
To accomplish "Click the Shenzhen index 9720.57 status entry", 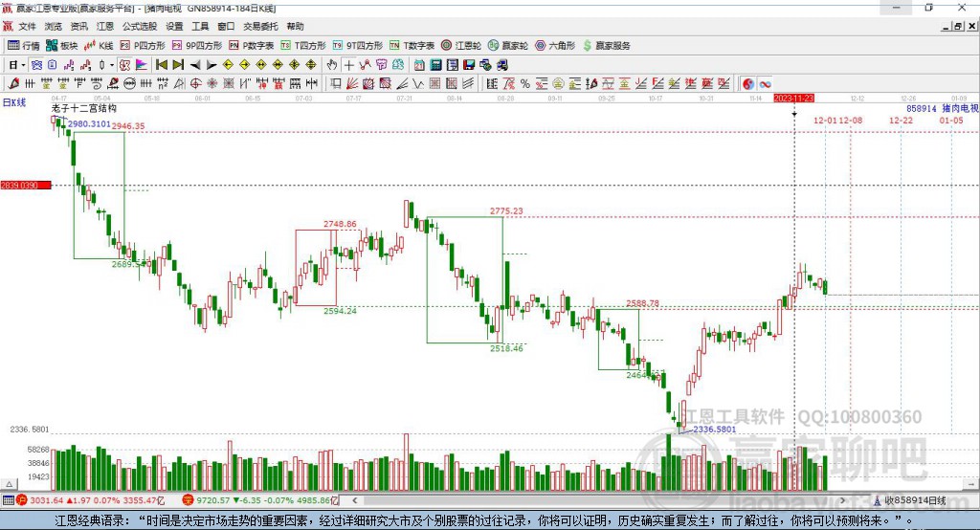I will tap(260, 500).
